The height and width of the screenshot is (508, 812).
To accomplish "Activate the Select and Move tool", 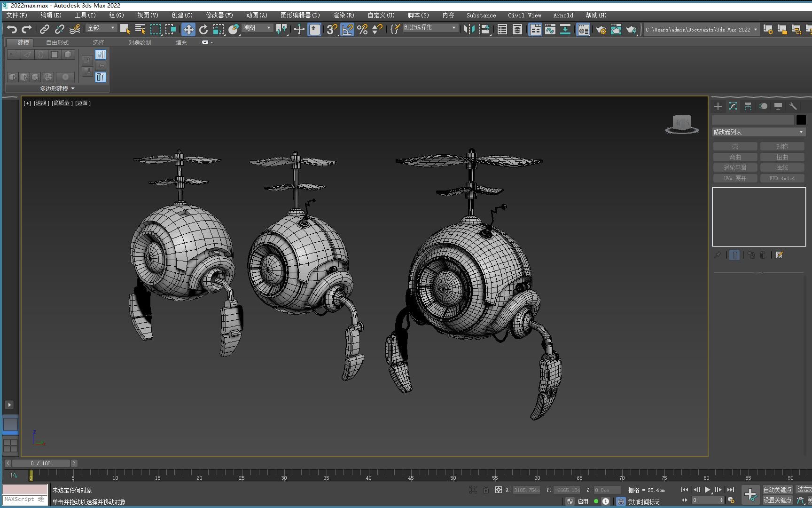I will (188, 30).
